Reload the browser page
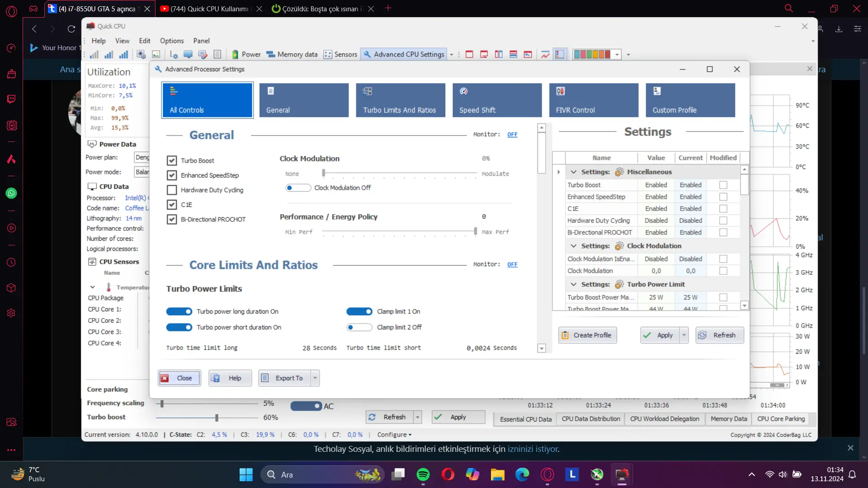Viewport: 868px width, 488px height. 71,29
